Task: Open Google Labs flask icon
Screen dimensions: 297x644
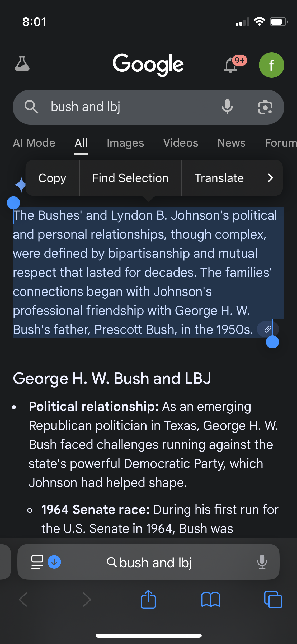Action: (22, 64)
